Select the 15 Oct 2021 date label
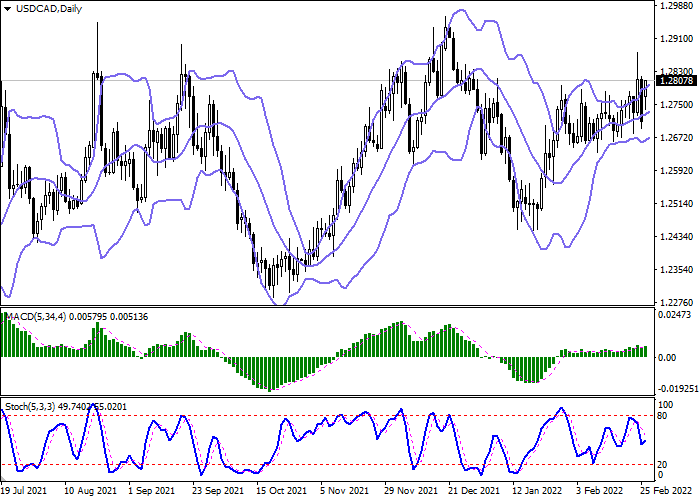 pyautogui.click(x=282, y=490)
